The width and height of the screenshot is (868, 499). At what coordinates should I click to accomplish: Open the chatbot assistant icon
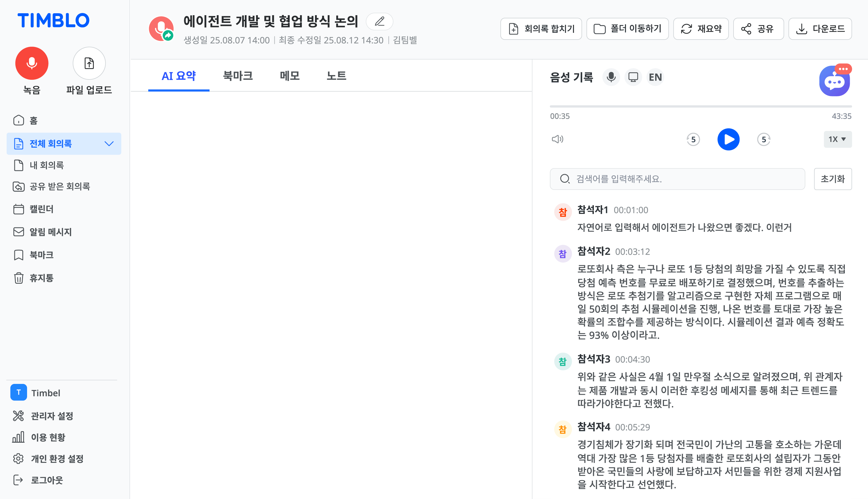[834, 82]
